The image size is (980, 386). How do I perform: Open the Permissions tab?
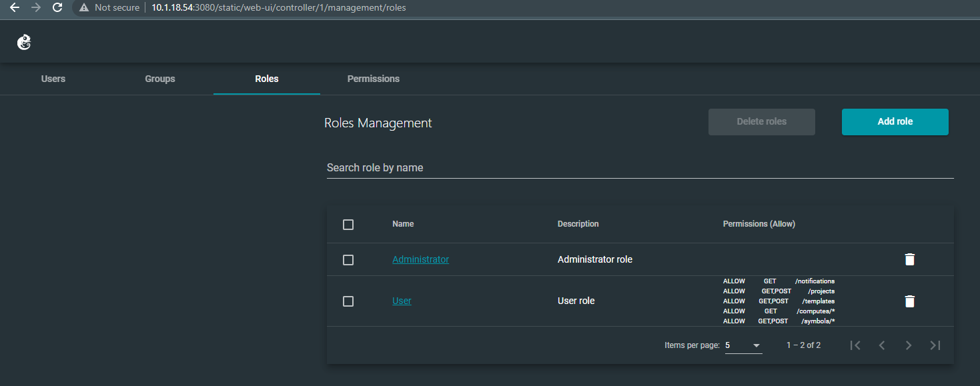(373, 78)
